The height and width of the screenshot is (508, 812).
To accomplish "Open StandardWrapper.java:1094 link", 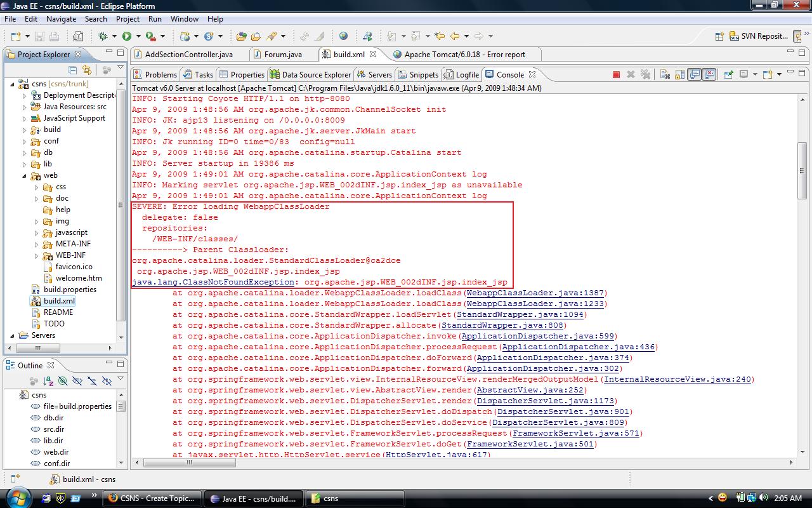I will 520,314.
